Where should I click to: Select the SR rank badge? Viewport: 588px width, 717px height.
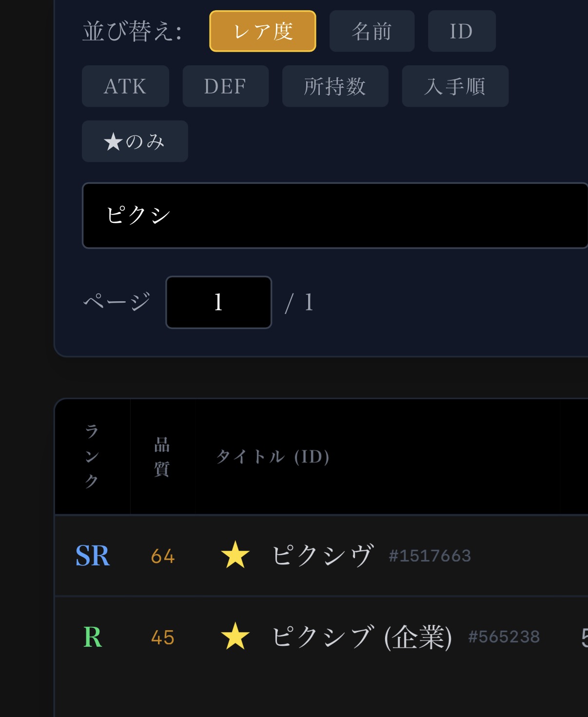pos(93,555)
